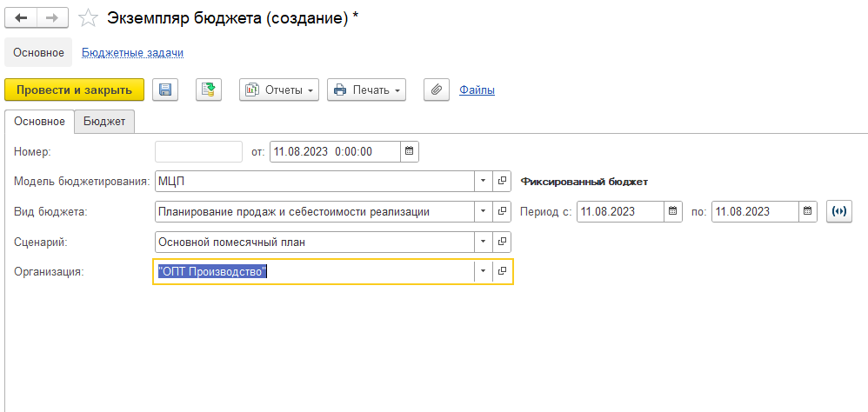Image resolution: width=868 pixels, height=412 pixels.
Task: Open the Файлы link
Action: (477, 90)
